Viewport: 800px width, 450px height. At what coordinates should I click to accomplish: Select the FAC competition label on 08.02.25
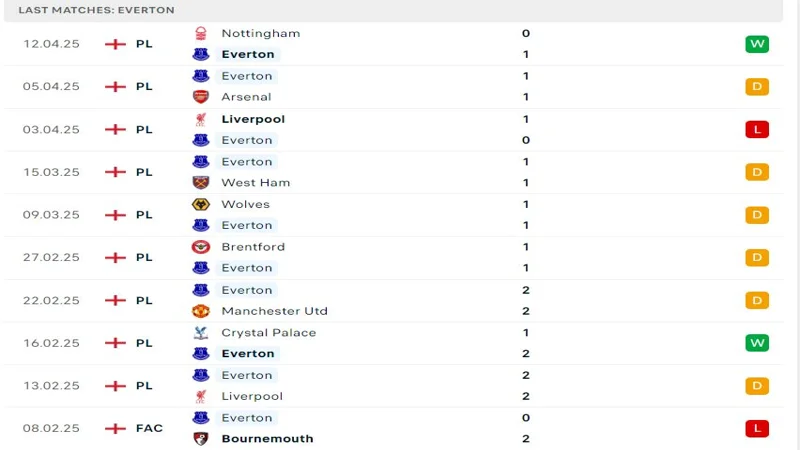point(149,429)
